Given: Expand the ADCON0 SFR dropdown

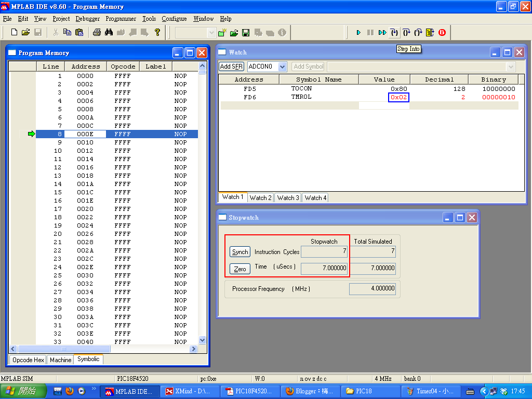Looking at the screenshot, I should [282, 66].
